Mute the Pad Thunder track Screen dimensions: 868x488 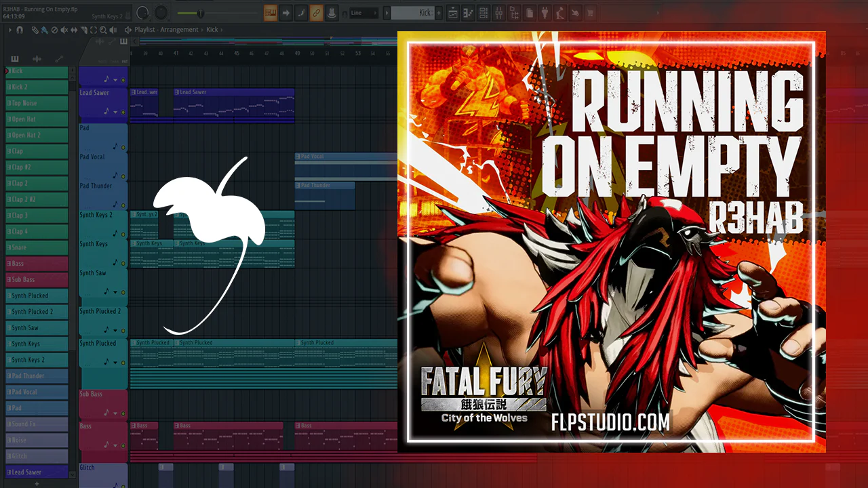pyautogui.click(x=123, y=204)
